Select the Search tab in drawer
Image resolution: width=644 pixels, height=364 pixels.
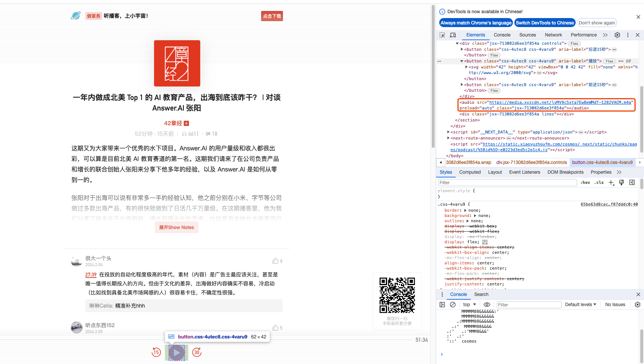point(481,294)
